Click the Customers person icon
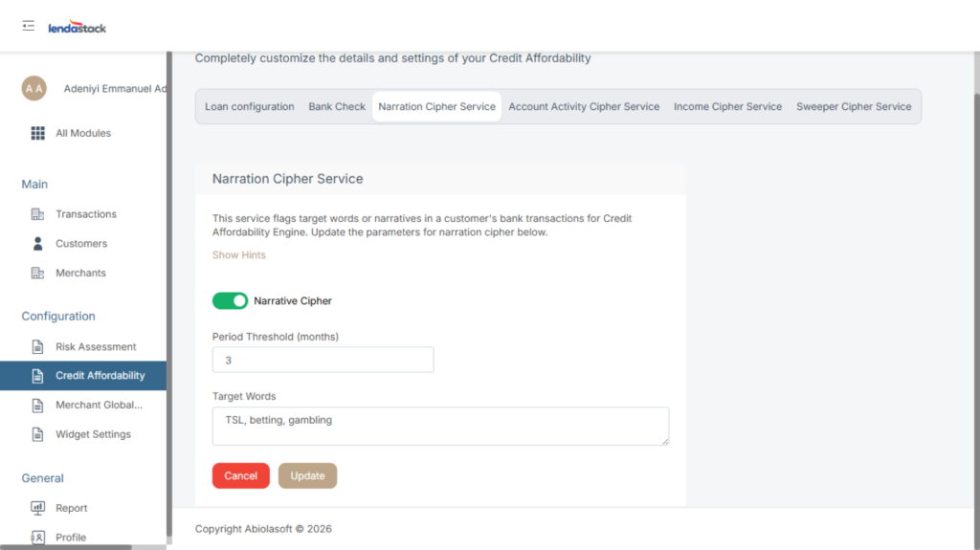 [x=38, y=244]
